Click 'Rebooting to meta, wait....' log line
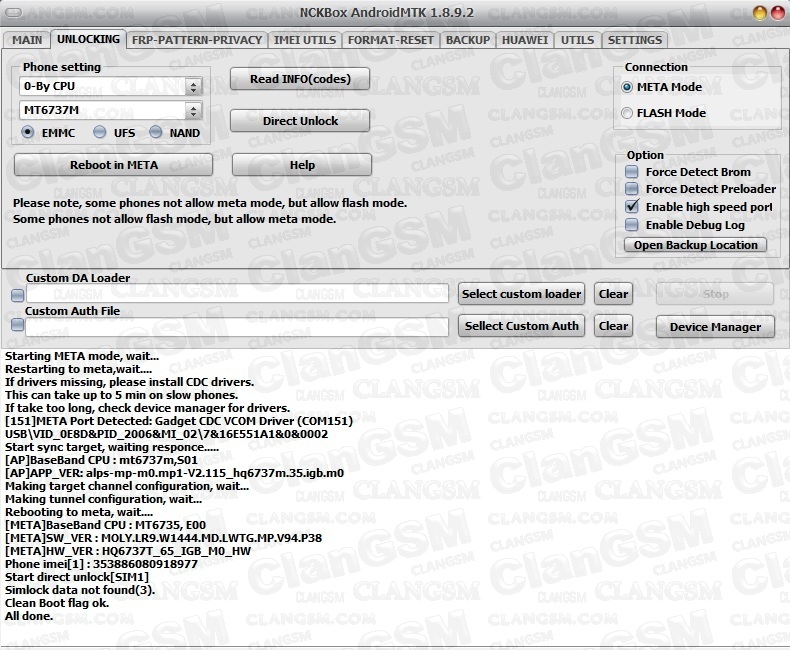Viewport: 790px width, 650px height. click(79, 512)
